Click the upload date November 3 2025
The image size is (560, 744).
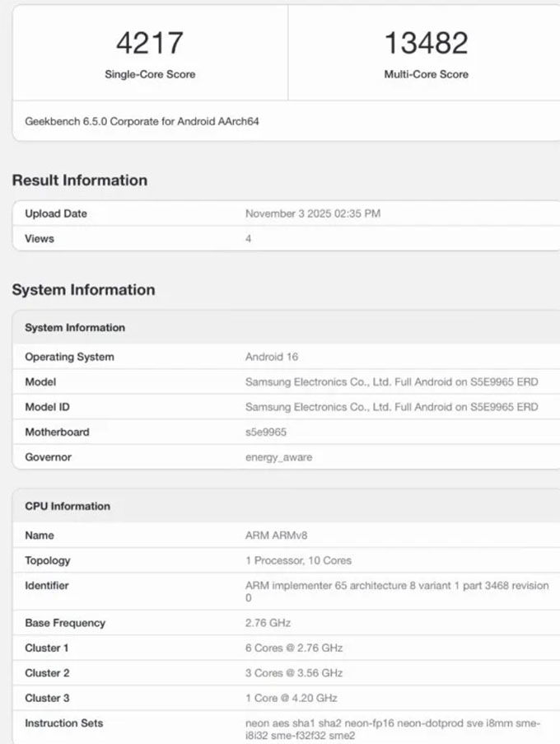(313, 213)
